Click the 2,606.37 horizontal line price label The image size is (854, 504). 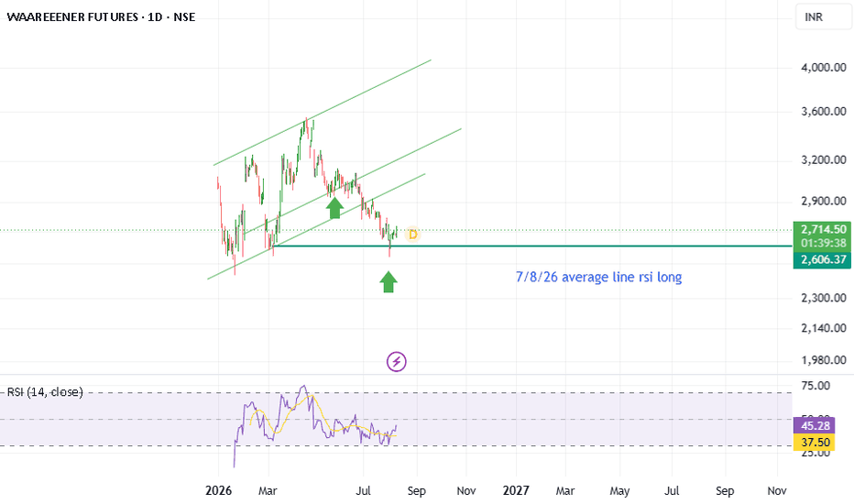point(824,259)
